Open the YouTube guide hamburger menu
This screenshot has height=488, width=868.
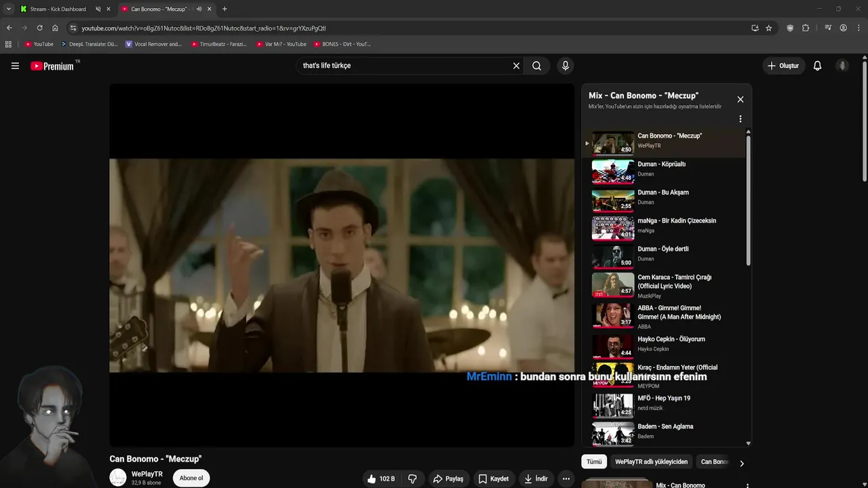coord(15,66)
